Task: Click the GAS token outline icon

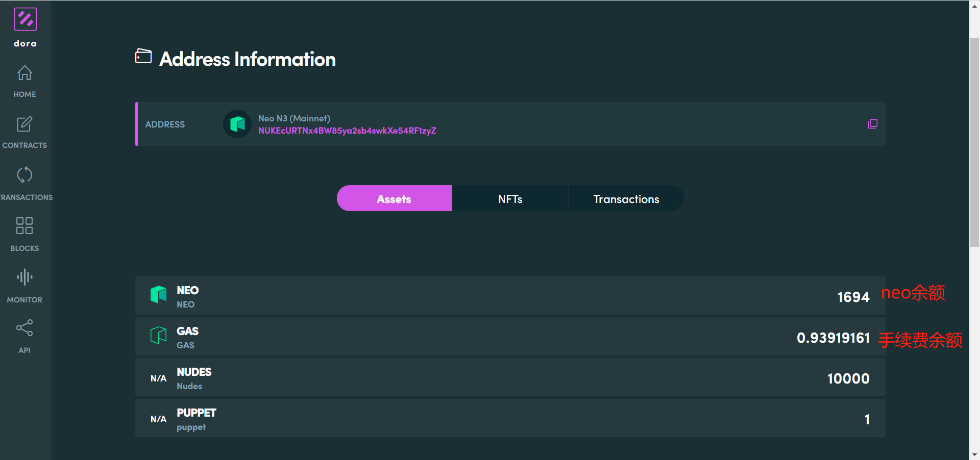Action: tap(158, 336)
